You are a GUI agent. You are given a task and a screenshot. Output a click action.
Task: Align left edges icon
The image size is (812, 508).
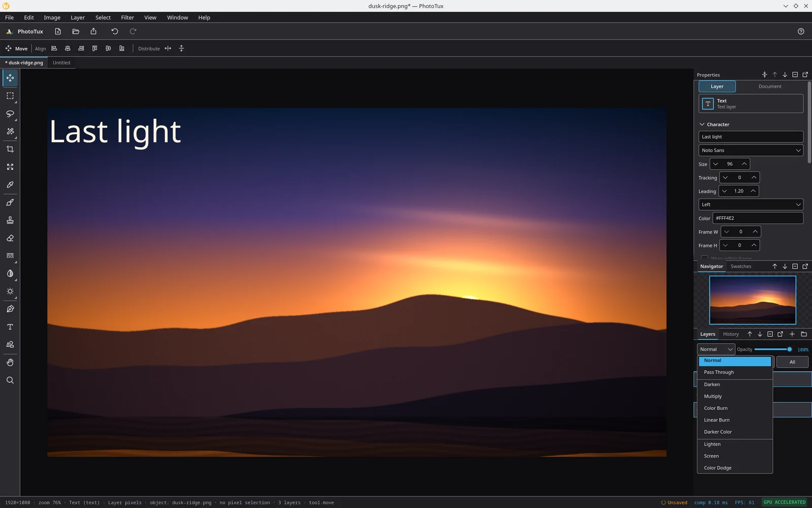pos(54,48)
